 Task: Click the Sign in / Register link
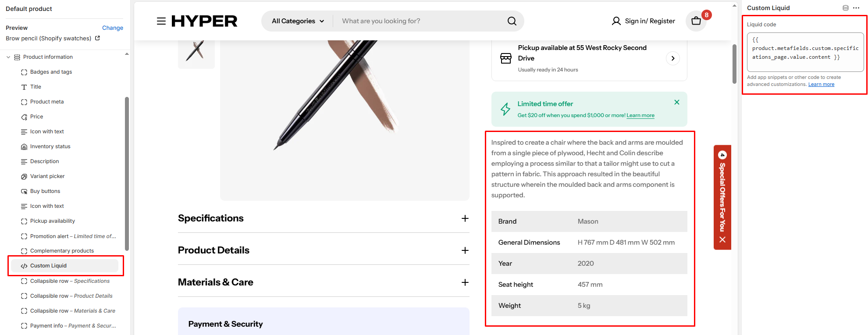click(x=644, y=21)
